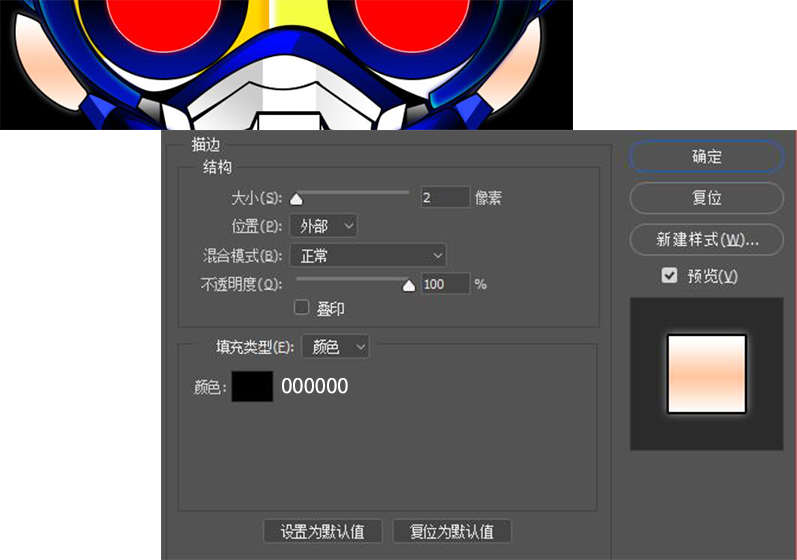Image resolution: width=797 pixels, height=560 pixels.
Task: Click the 不透明度 value field showing 100
Action: tap(445, 284)
